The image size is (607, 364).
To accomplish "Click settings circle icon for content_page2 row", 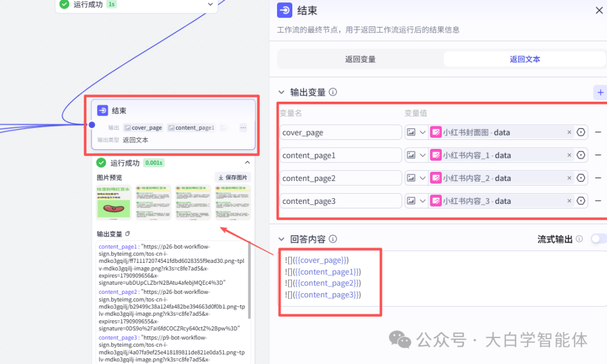I will pos(581,178).
